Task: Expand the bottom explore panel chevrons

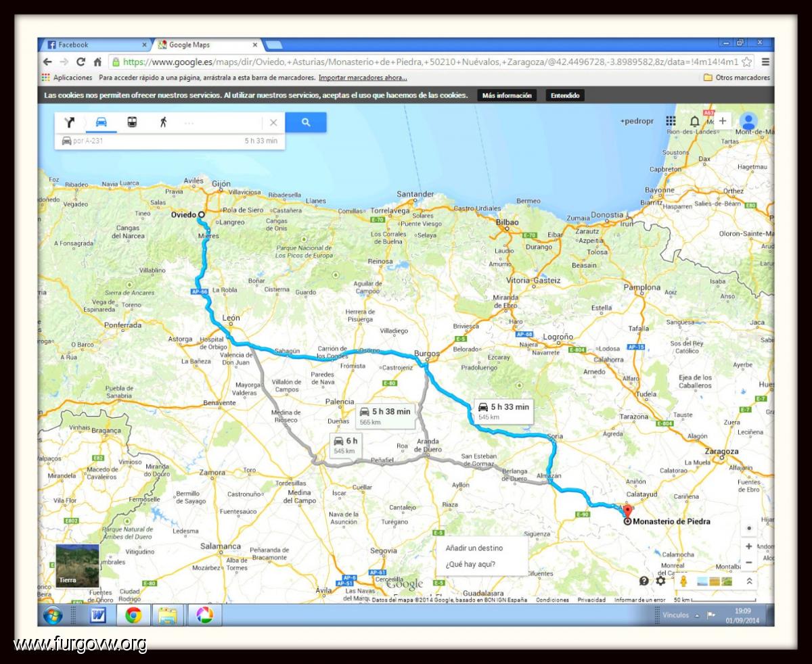Action: tap(749, 581)
